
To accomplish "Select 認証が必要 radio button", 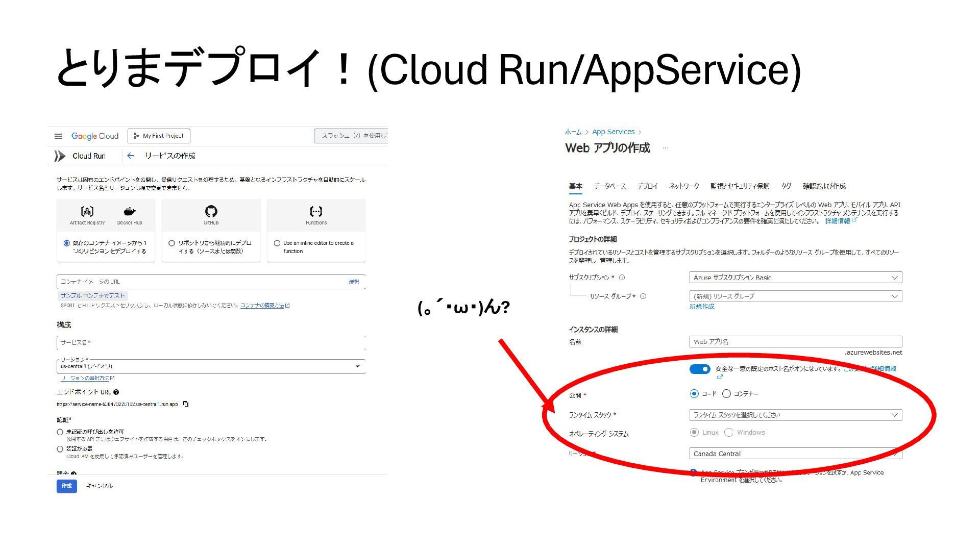I will pyautogui.click(x=60, y=449).
